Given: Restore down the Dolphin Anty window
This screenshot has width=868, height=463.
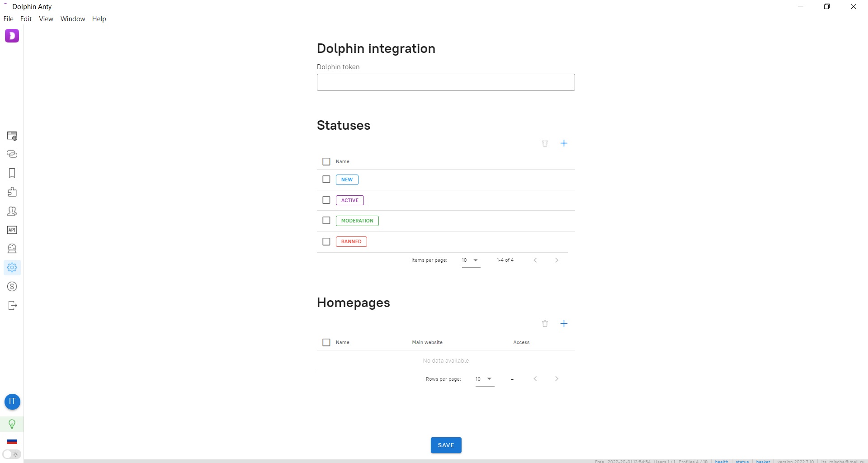Looking at the screenshot, I should pyautogui.click(x=827, y=6).
